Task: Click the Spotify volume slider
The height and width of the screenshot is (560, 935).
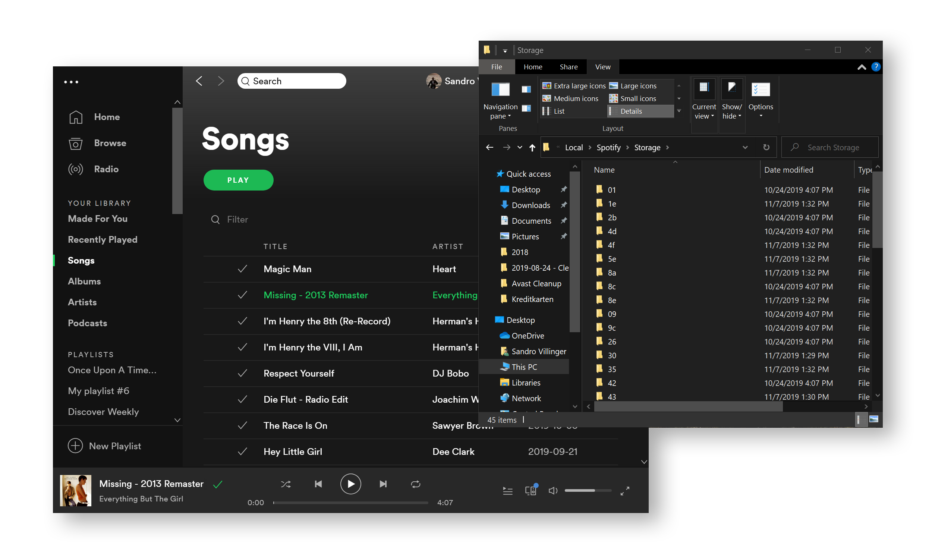Action: click(x=588, y=491)
